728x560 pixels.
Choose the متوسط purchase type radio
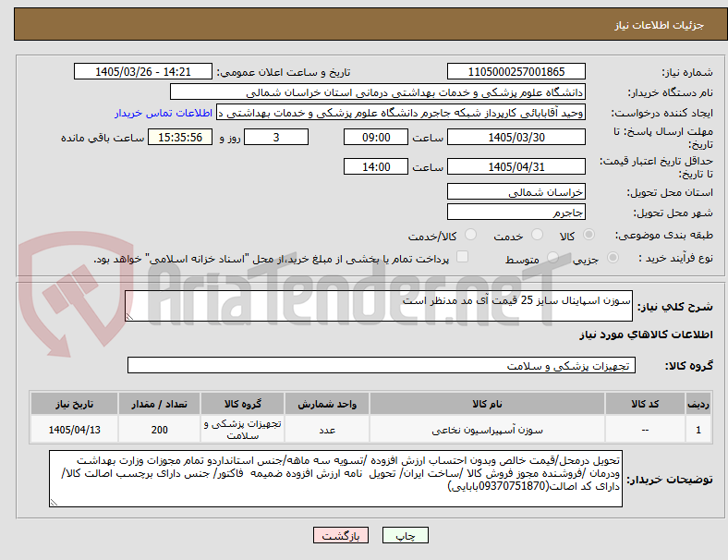click(552, 258)
